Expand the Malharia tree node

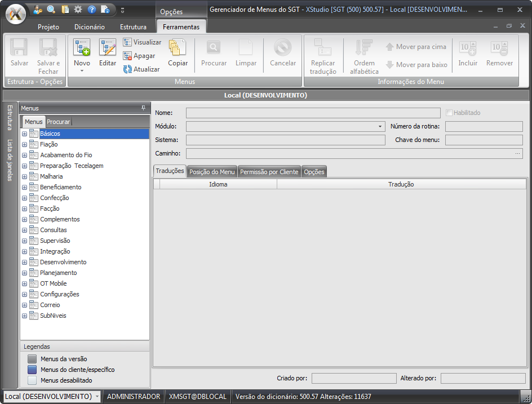point(24,177)
